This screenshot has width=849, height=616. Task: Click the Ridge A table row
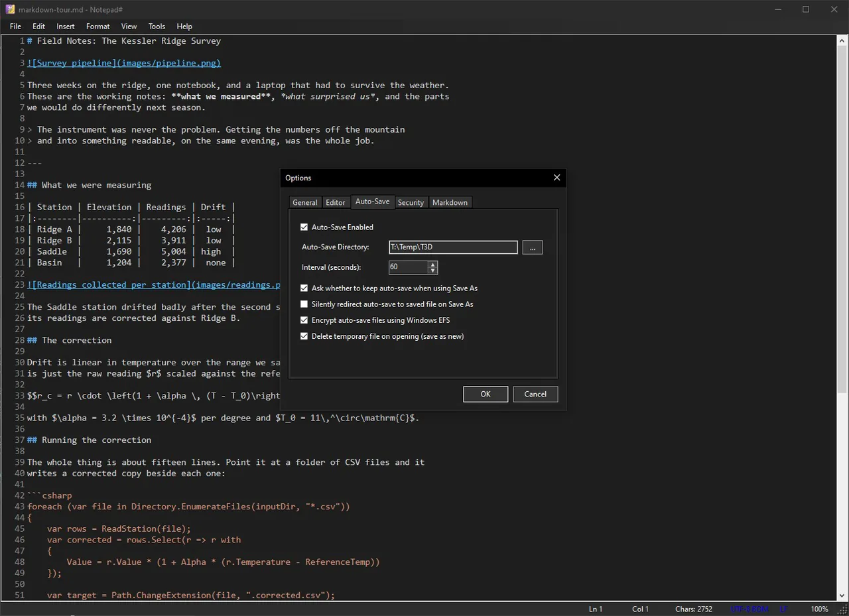[131, 229]
